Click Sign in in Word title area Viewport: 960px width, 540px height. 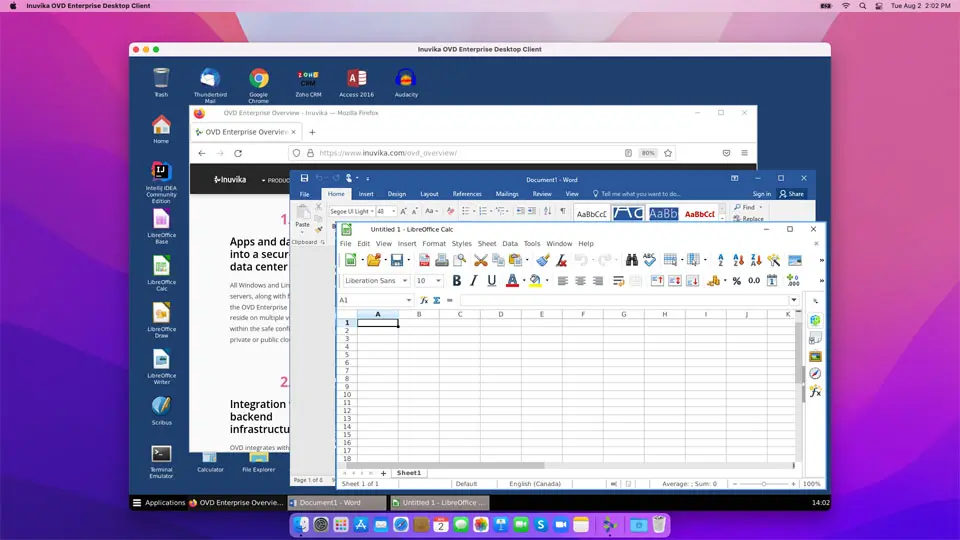point(762,194)
